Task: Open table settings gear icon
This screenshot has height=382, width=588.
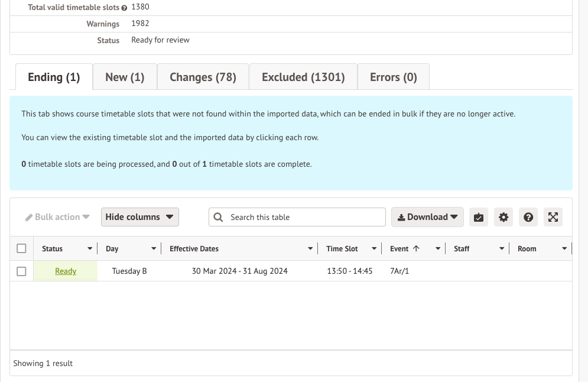Action: 503,217
